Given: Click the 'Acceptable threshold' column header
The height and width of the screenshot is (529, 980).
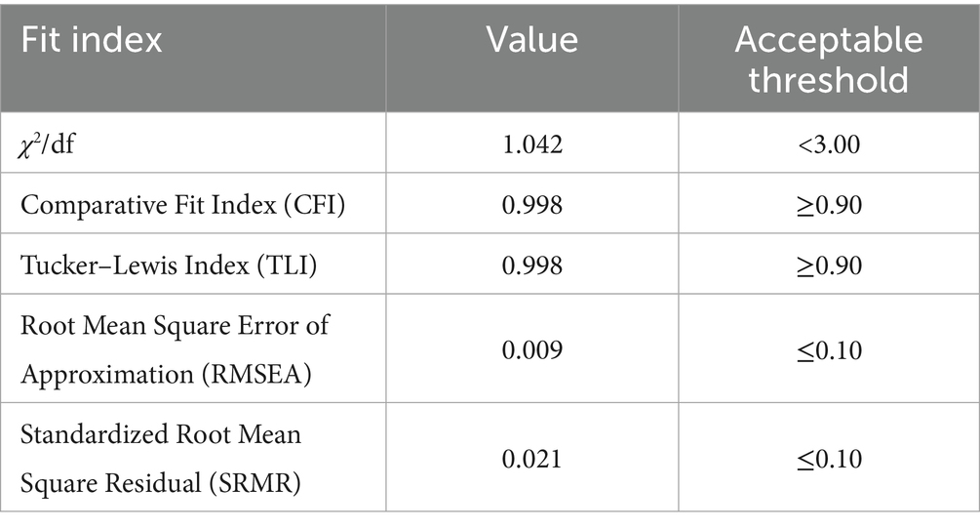Looking at the screenshot, I should (828, 59).
